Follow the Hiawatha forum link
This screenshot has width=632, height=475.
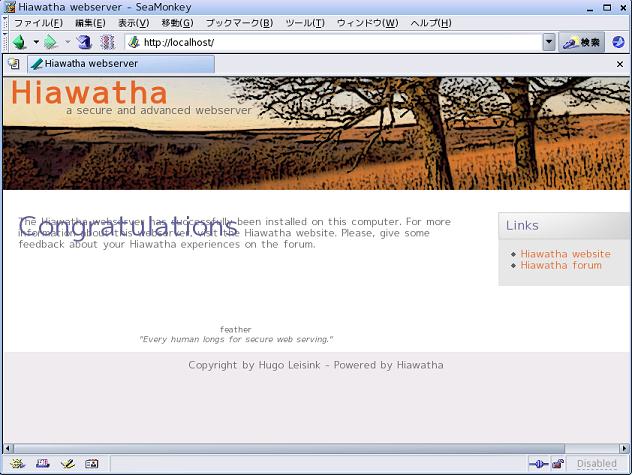click(x=561, y=265)
